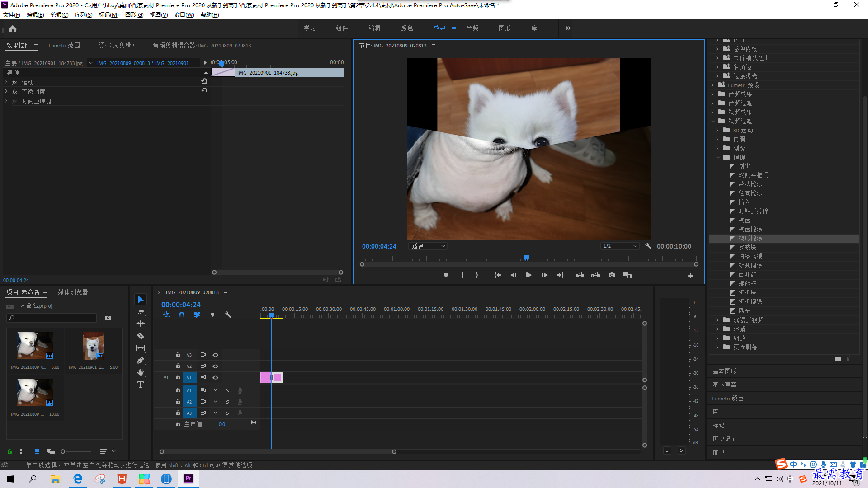The image size is (868, 488).
Task: Click the Home icon
Action: (x=13, y=28)
